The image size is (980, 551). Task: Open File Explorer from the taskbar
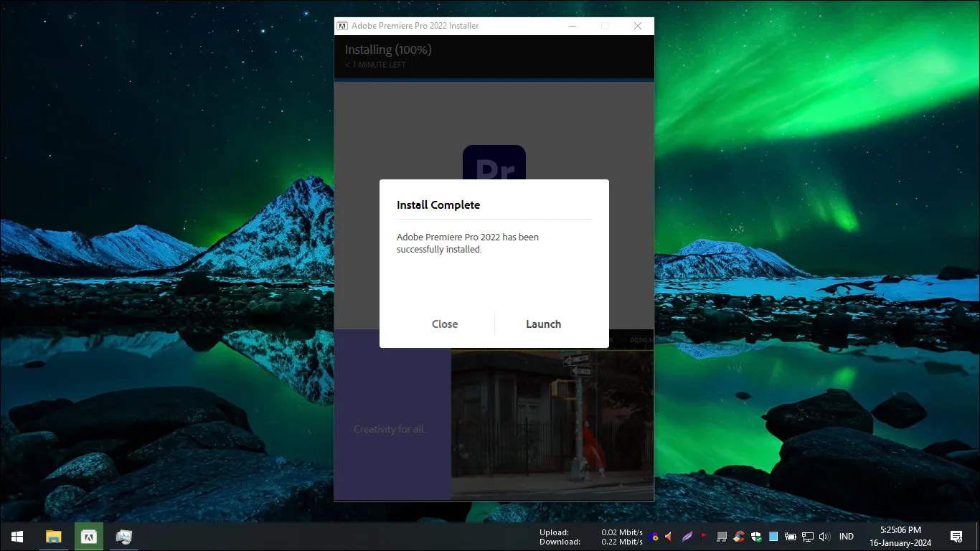coord(53,536)
